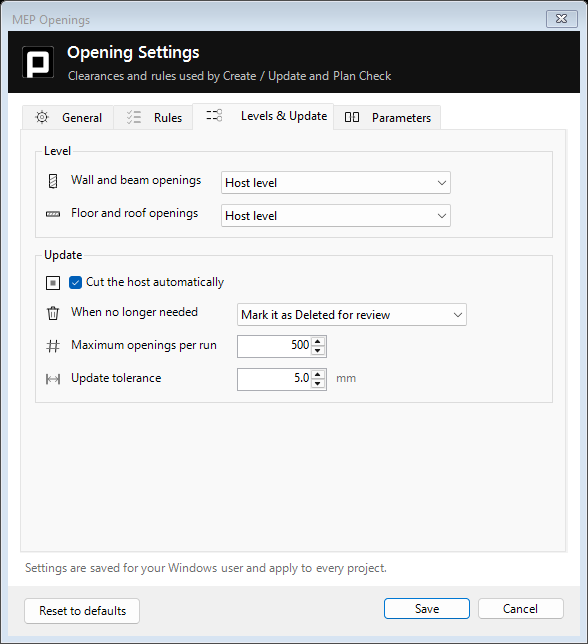Click Reset to defaults button
Screen dimensions: 588x644
(x=82, y=611)
